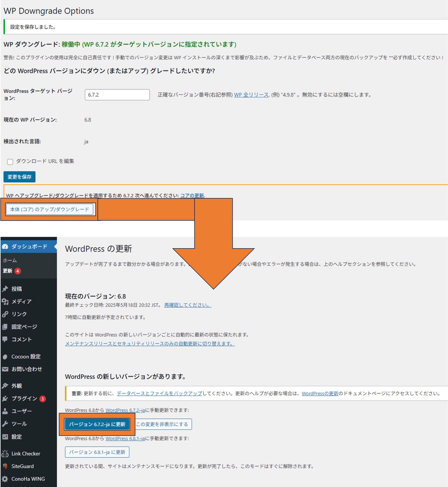
Task: Click the Links chain icon
Action: (x=5, y=314)
